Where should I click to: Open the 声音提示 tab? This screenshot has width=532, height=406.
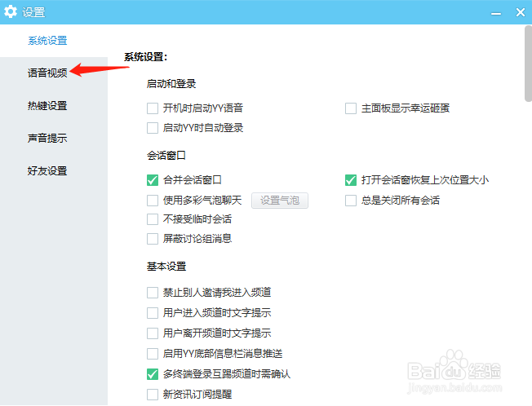pyautogui.click(x=47, y=138)
